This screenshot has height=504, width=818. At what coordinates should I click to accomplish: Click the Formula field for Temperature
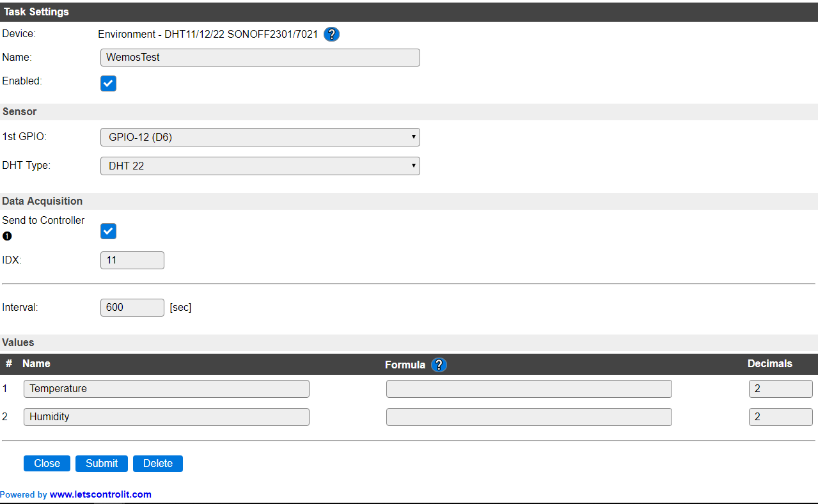(x=529, y=389)
